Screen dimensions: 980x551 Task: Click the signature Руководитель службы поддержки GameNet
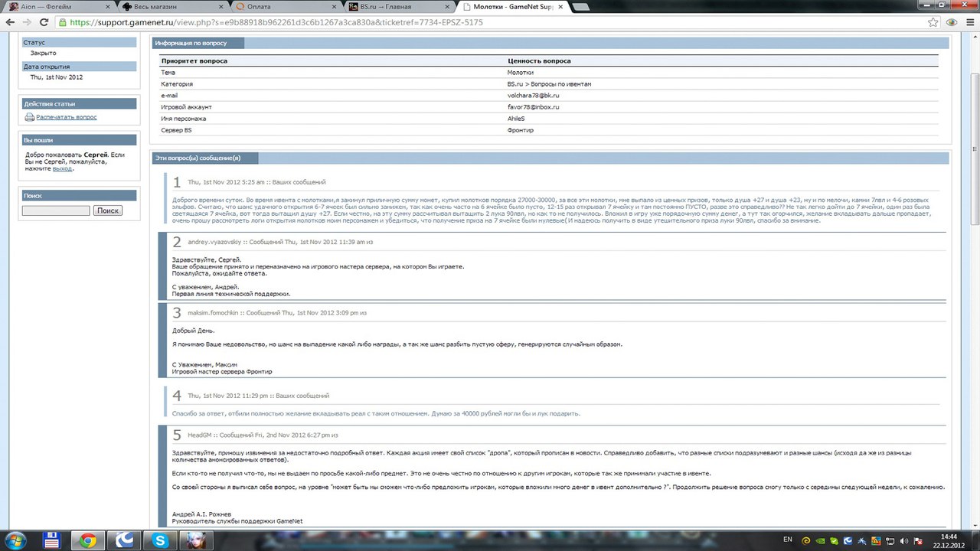pos(237,521)
